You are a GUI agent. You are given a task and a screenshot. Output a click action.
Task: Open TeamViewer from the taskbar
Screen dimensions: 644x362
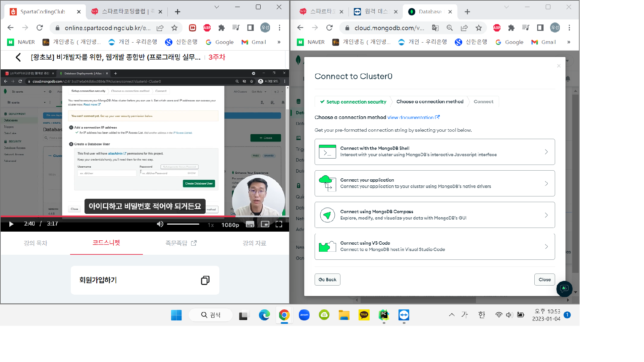pos(404,315)
